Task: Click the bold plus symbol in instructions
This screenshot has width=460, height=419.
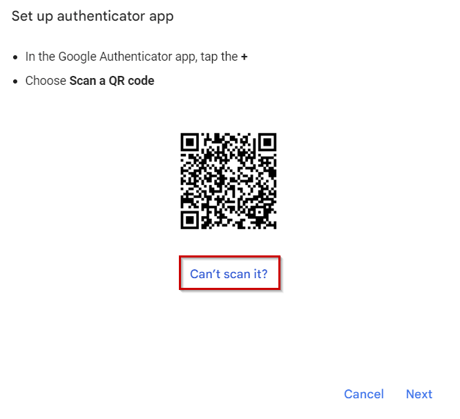Action: click(x=244, y=57)
